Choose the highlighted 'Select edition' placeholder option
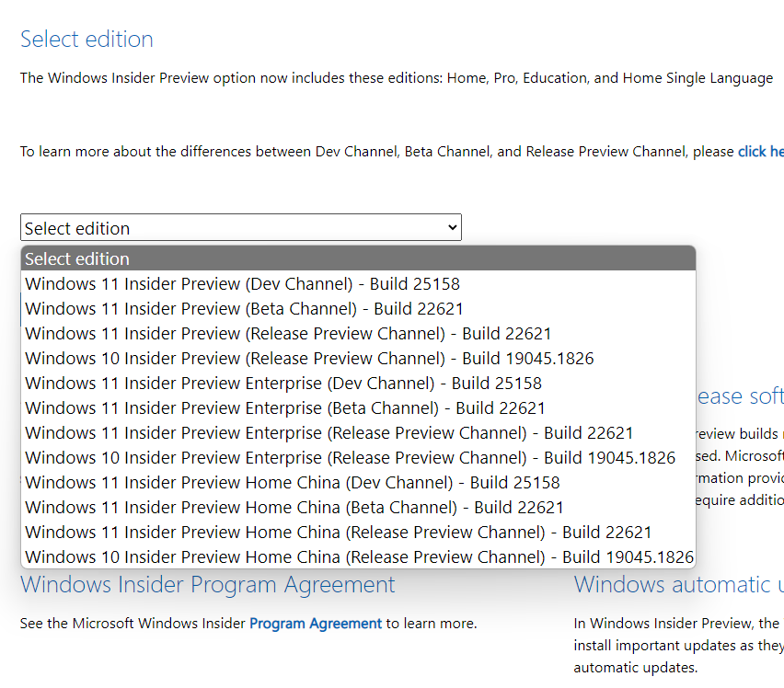 pos(358,258)
